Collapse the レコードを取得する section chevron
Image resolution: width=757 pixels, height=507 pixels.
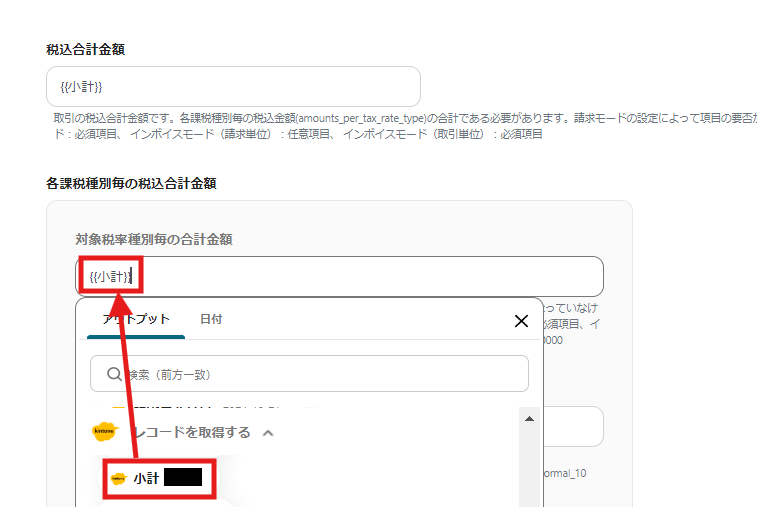[268, 433]
